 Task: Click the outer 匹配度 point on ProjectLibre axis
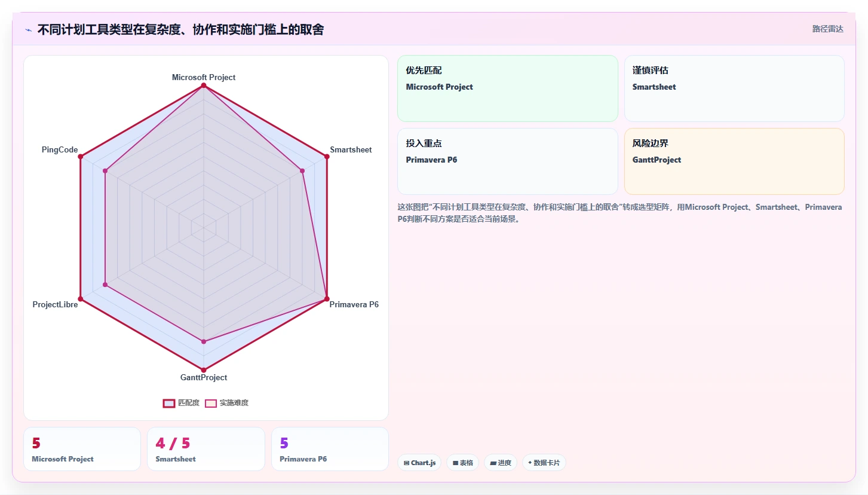click(81, 298)
